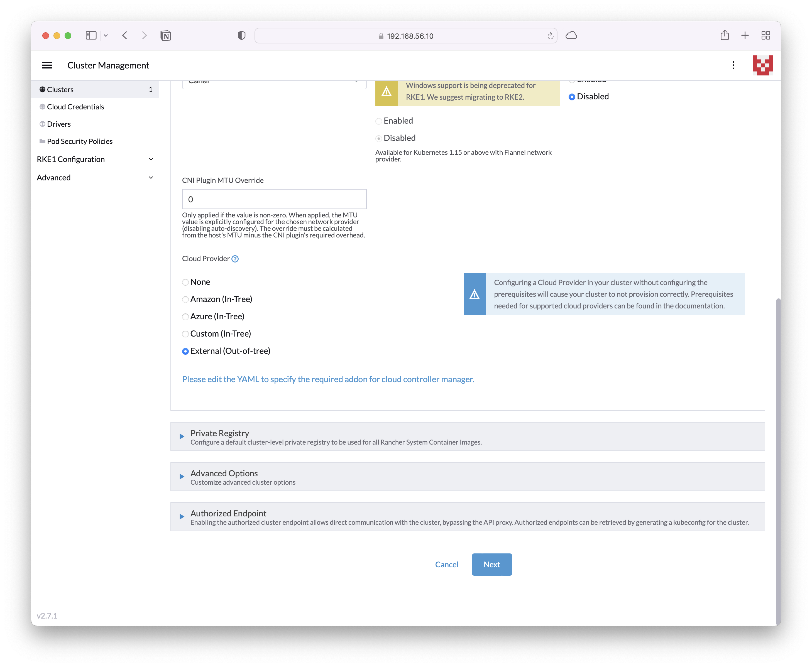Click the Cloud Provider help icon
812x667 pixels.
tap(235, 259)
